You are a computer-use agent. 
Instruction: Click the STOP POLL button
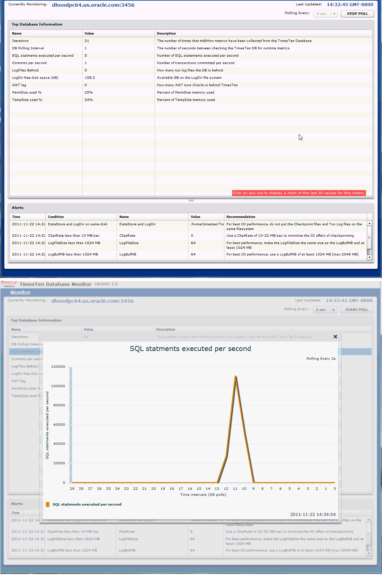pyautogui.click(x=357, y=13)
